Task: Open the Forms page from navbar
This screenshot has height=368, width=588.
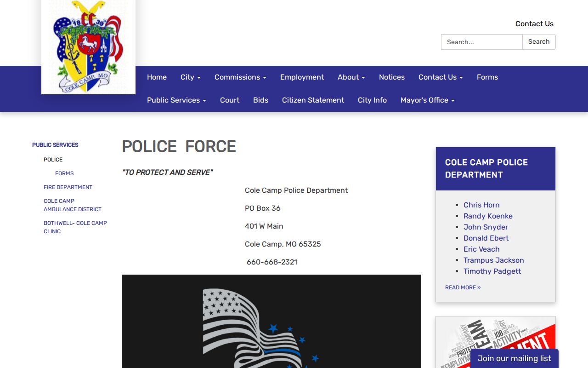Action: point(487,77)
